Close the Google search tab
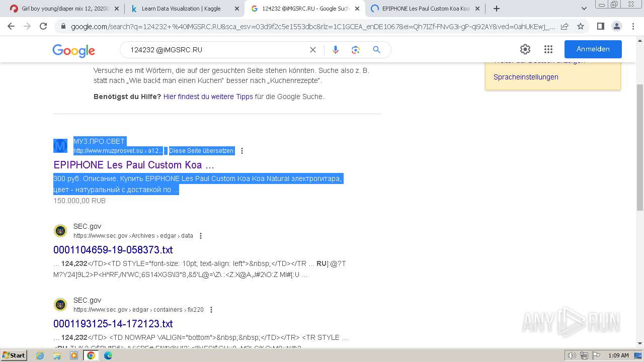This screenshot has width=644, height=362. (357, 9)
